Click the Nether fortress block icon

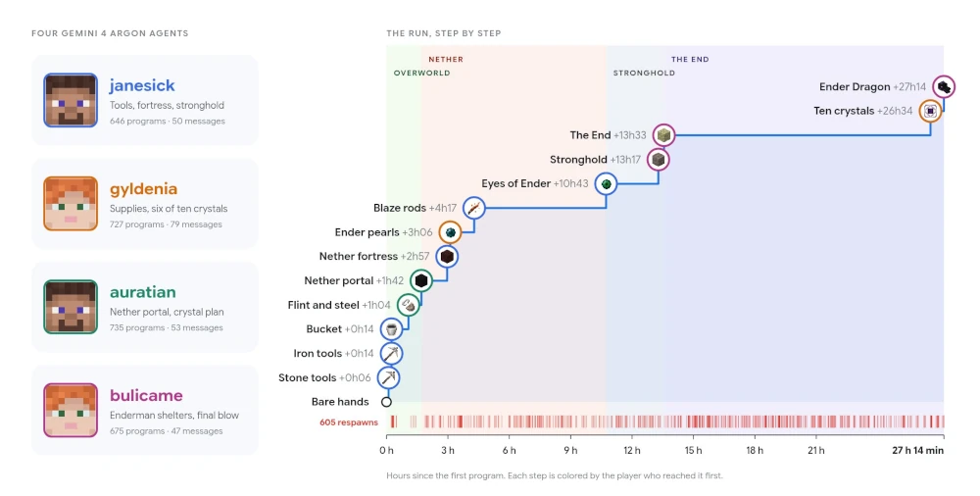446,257
